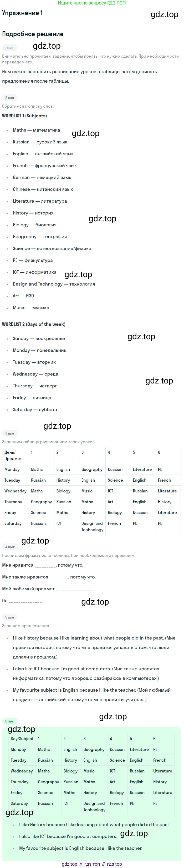Open the 'гдз топ' footer link
This screenshot has width=184, height=868.
tap(92, 864)
